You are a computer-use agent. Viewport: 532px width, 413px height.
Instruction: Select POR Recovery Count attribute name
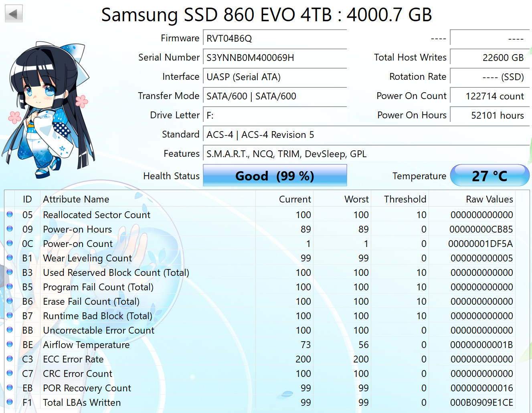click(87, 388)
